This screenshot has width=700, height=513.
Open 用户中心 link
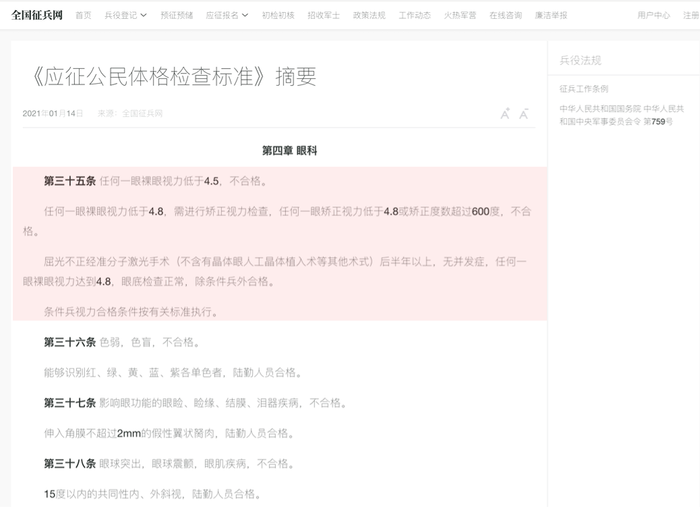(654, 15)
